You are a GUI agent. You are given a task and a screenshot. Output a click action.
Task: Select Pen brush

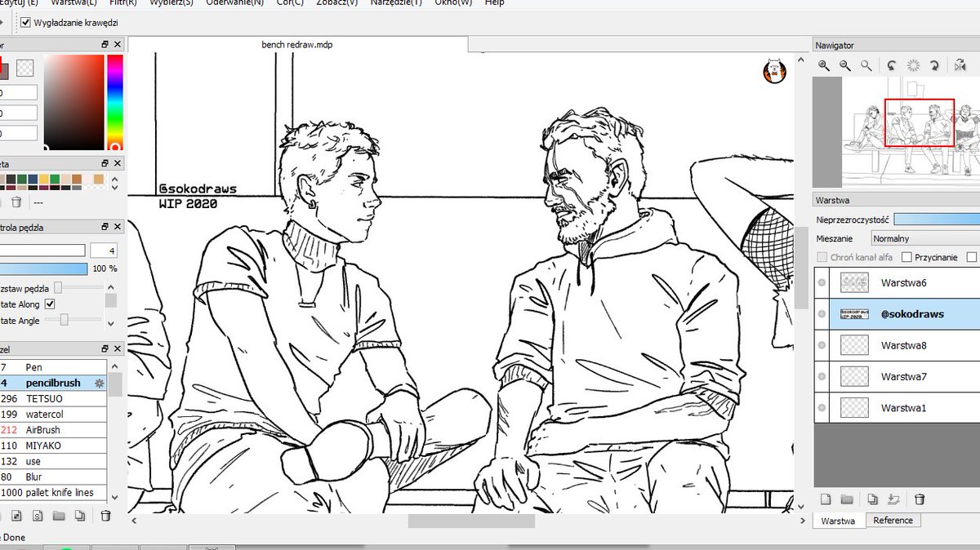[53, 367]
